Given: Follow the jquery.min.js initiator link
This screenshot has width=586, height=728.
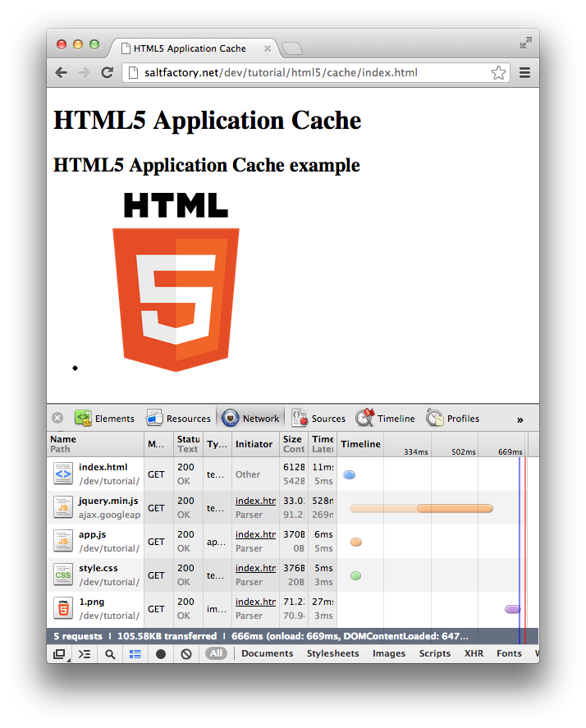Looking at the screenshot, I should (255, 501).
